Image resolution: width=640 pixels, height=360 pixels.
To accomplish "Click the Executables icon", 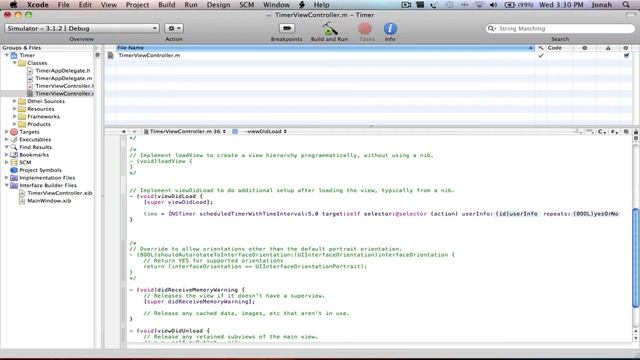I will [x=14, y=139].
